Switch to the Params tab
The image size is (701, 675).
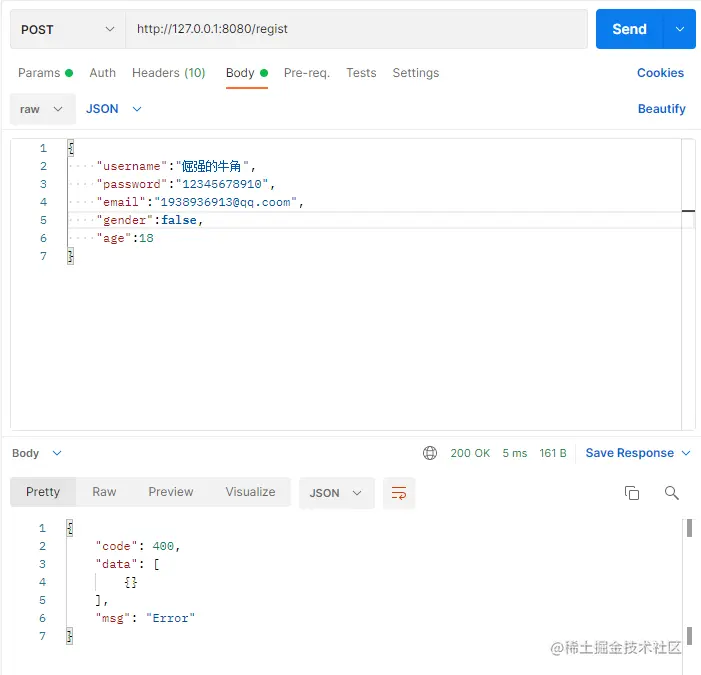tap(45, 73)
